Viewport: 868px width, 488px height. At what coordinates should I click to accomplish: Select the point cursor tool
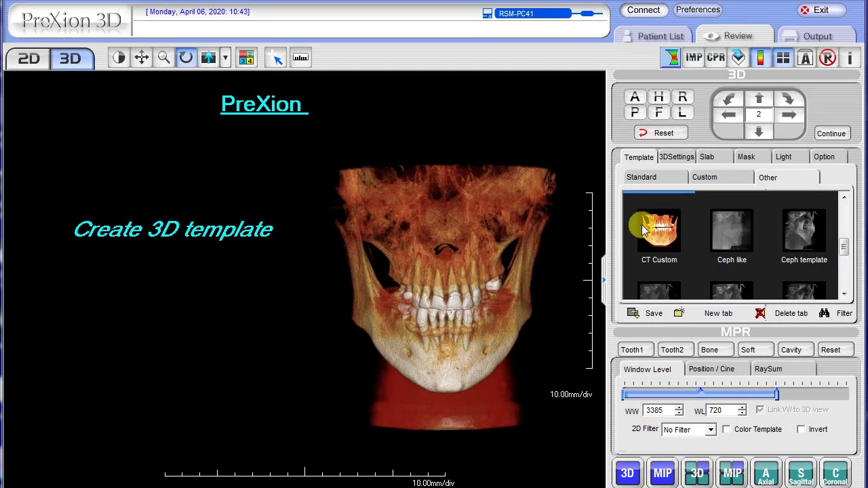pos(276,58)
